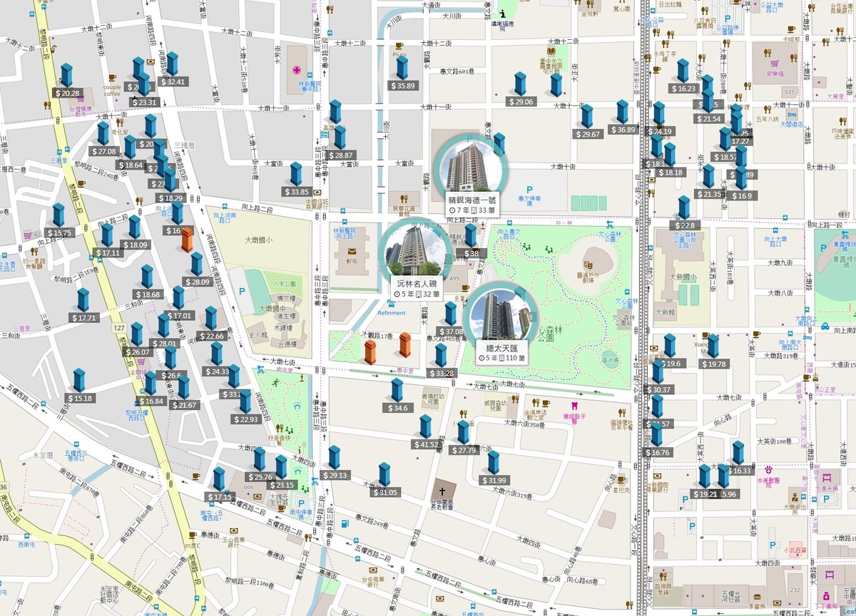856x616 pixels.
Task: Click the blue building marker labeled $29.06
Action: 520,84
